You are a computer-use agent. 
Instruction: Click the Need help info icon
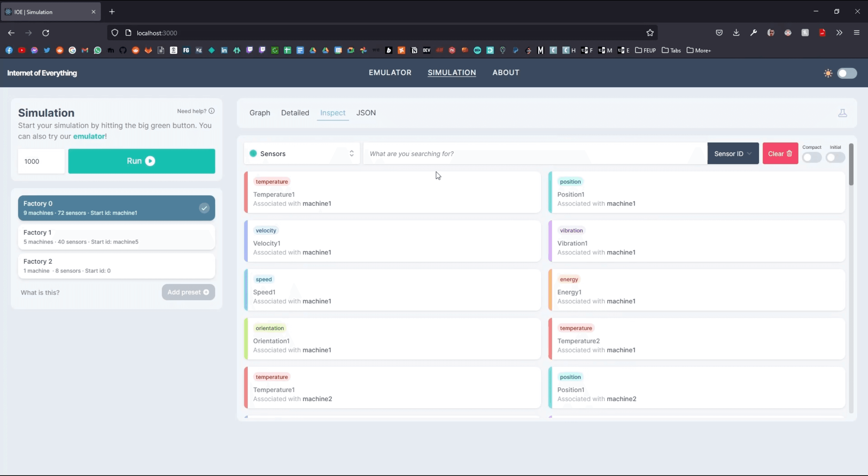[x=212, y=111]
